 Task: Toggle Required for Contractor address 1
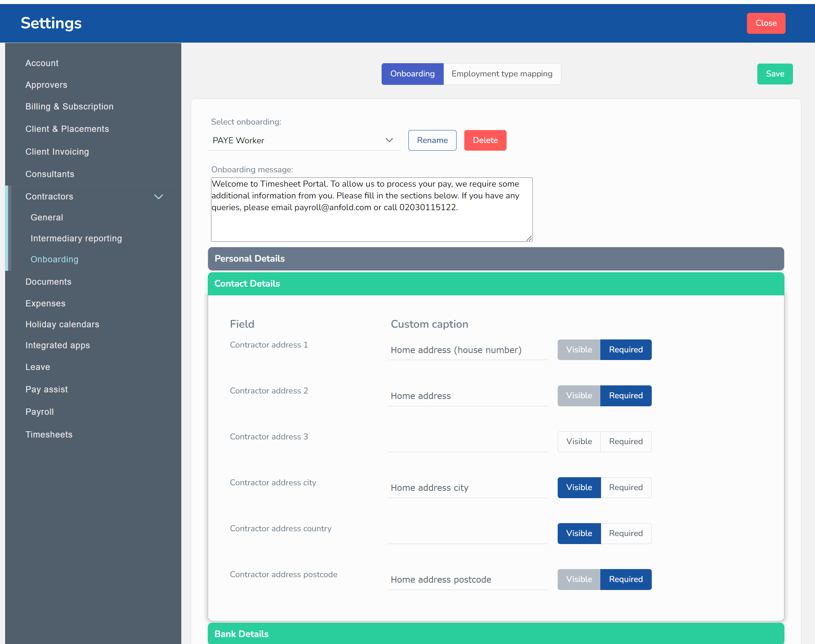coord(626,349)
